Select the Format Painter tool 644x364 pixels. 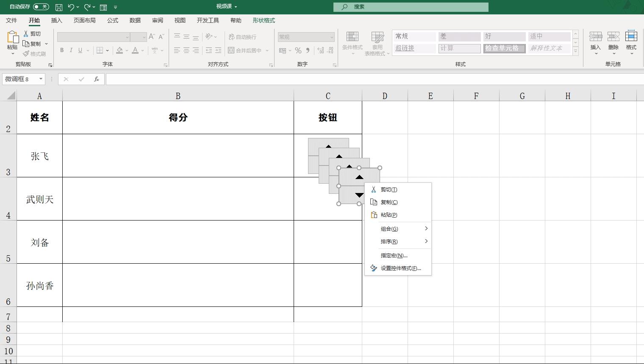[x=35, y=54]
